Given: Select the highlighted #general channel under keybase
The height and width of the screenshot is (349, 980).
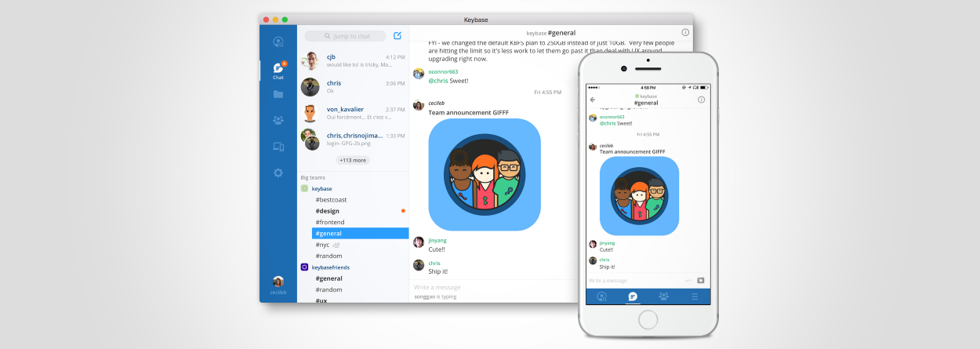Looking at the screenshot, I should tap(360, 233).
